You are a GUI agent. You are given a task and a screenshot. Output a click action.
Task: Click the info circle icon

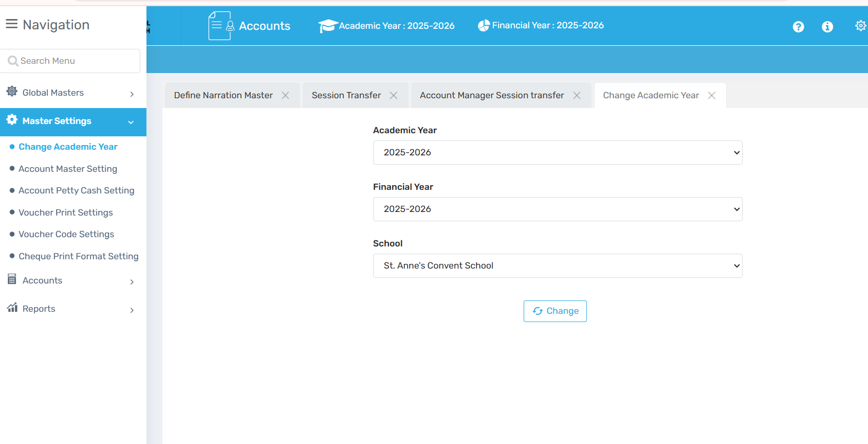(827, 27)
